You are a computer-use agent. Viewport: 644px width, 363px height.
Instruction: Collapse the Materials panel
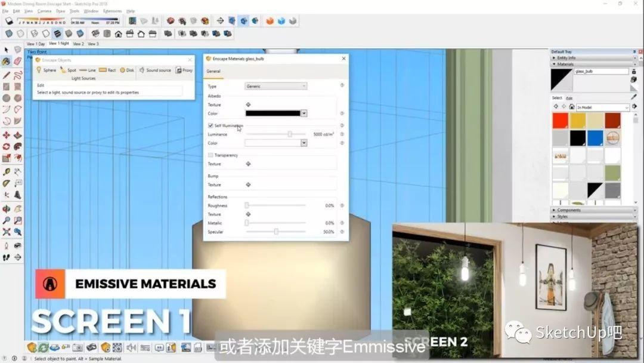tap(593, 64)
